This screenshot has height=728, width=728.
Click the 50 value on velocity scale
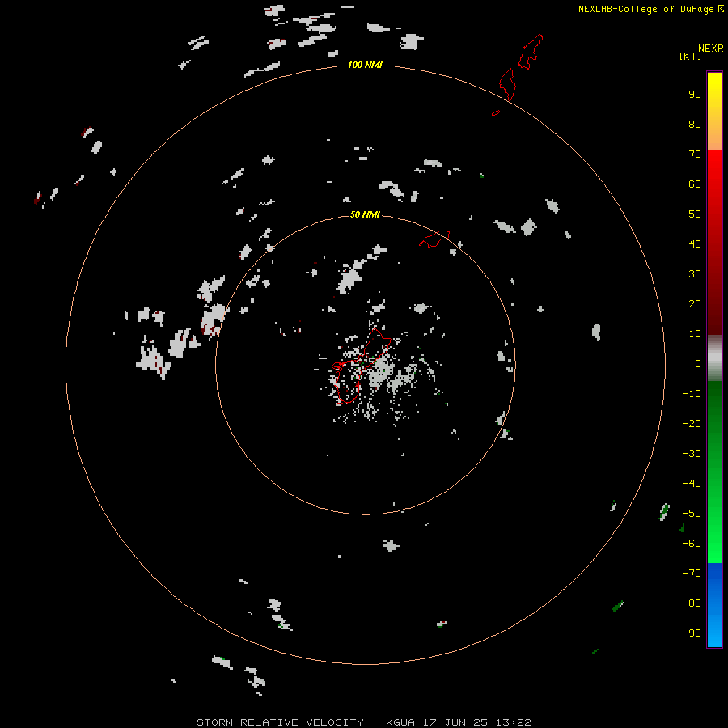(x=695, y=214)
